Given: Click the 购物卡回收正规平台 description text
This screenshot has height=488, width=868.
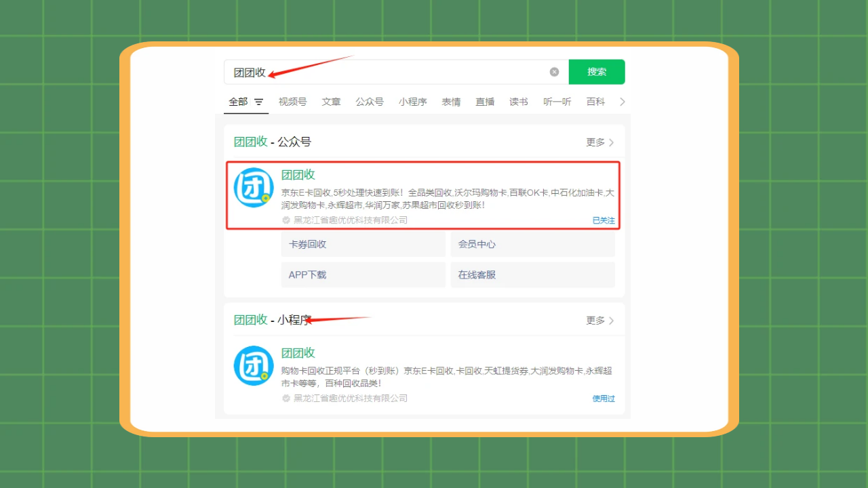Looking at the screenshot, I should (x=447, y=377).
